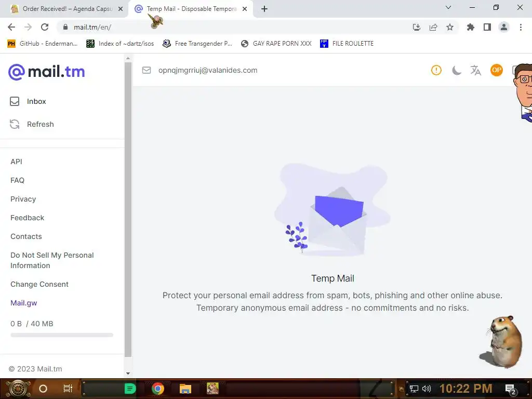Image resolution: width=532 pixels, height=399 pixels.
Task: Open the FAQ page
Action: 17,180
